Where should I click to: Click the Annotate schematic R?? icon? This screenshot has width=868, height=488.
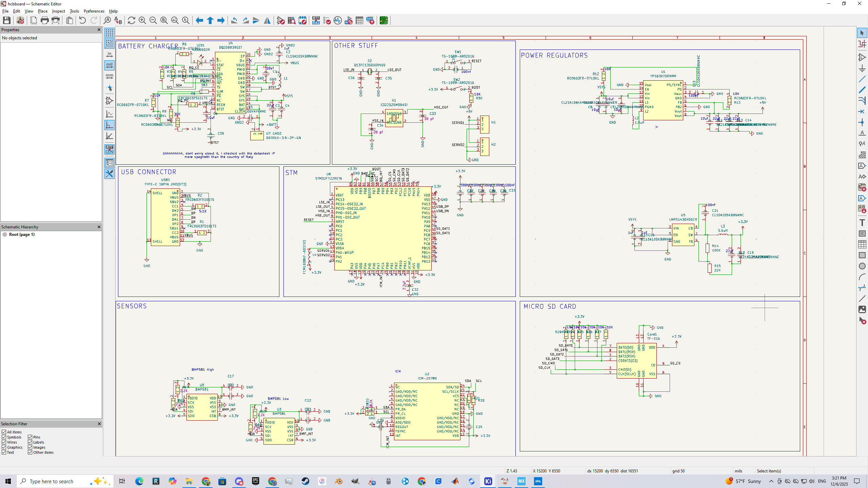click(316, 21)
